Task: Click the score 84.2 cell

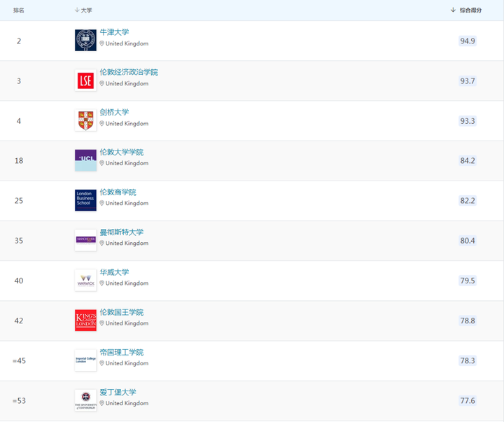Action: point(468,161)
